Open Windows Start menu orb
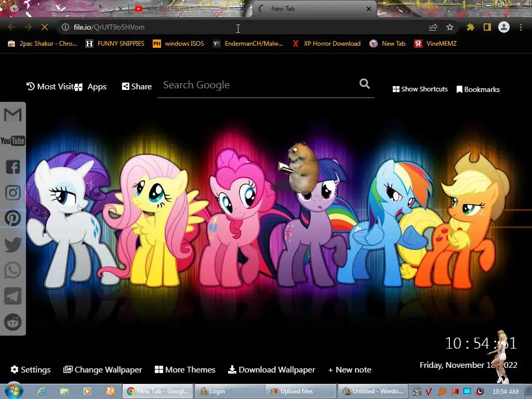Viewport: 532px width, 399px height. coord(13,391)
